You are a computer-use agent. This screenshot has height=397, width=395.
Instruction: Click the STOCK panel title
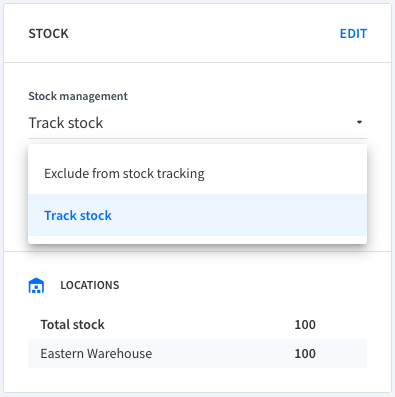pos(49,34)
